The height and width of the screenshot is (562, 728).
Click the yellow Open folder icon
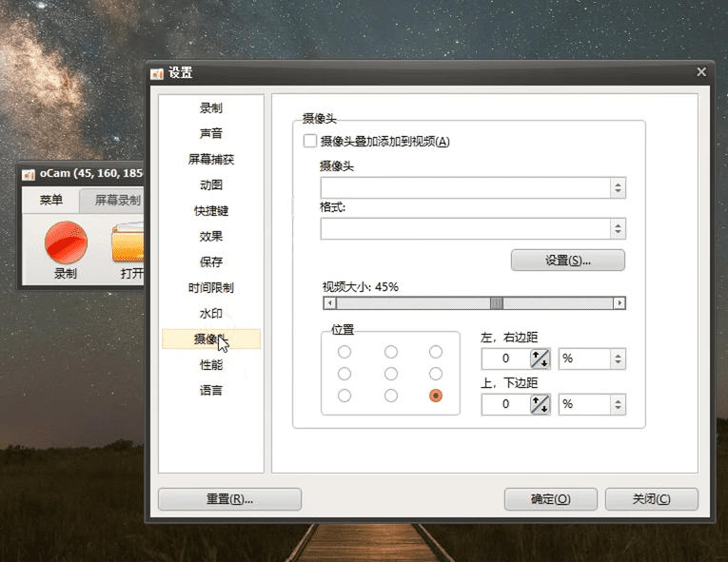click(x=128, y=242)
